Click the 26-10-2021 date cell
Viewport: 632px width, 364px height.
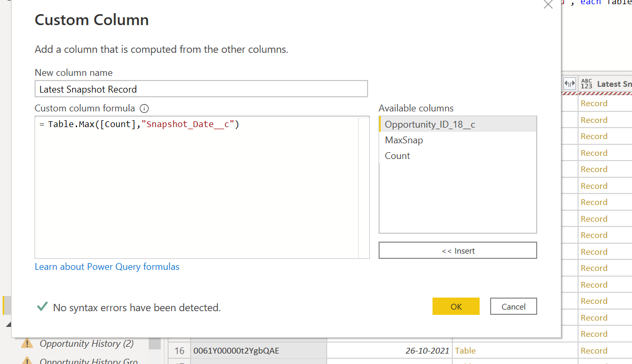[x=390, y=350]
